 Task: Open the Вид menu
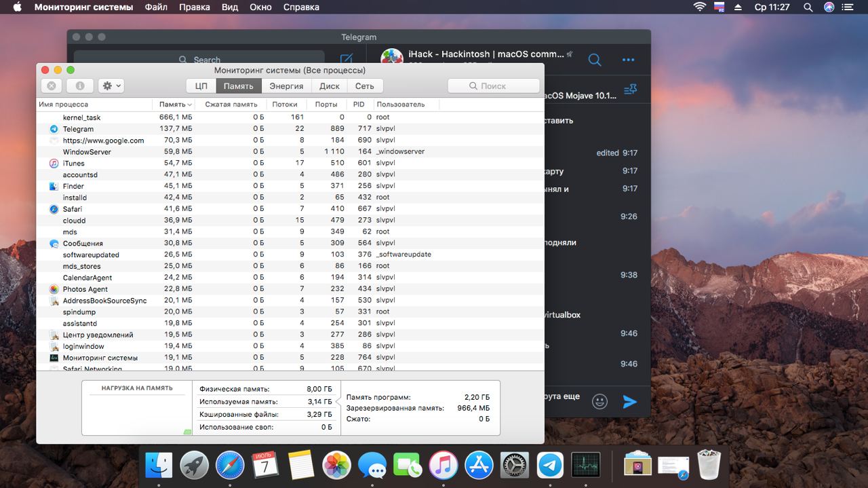[230, 7]
